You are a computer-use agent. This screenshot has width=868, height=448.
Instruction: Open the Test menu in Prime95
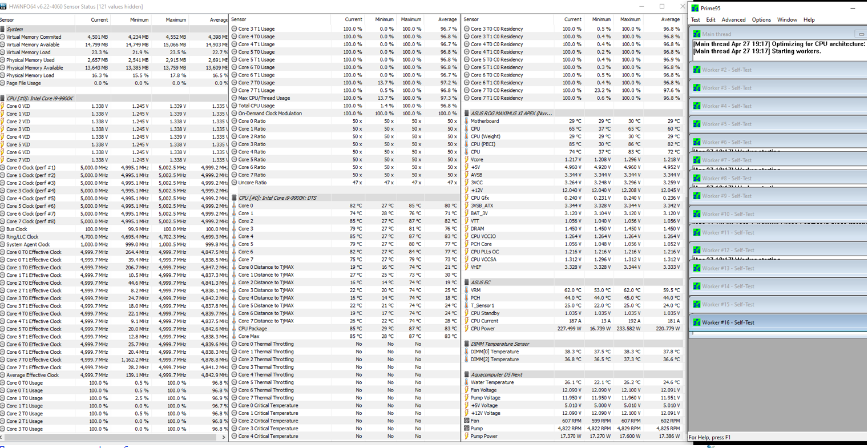[x=696, y=19]
